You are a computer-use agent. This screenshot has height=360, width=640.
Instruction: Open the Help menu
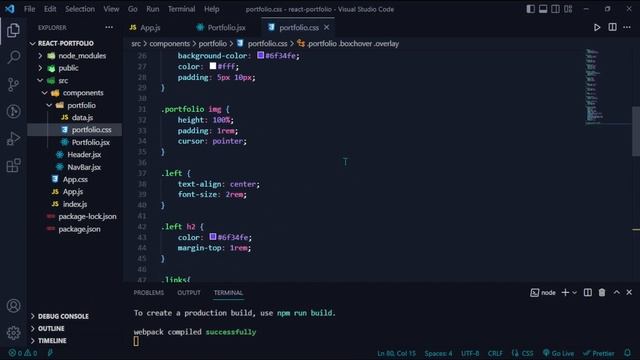point(211,9)
